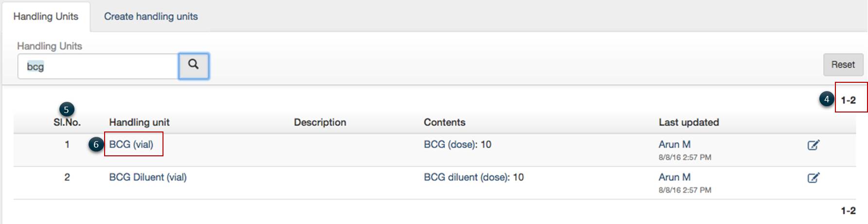
Task: Switch to the Handling Units tab
Action: tap(46, 17)
